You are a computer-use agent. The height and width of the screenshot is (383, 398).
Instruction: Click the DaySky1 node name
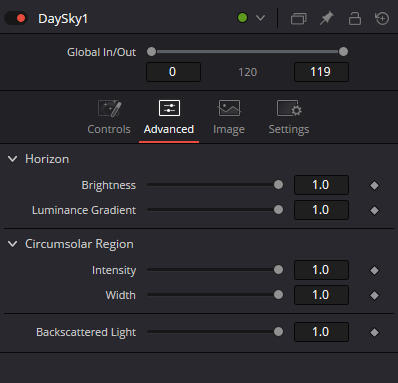pos(63,19)
